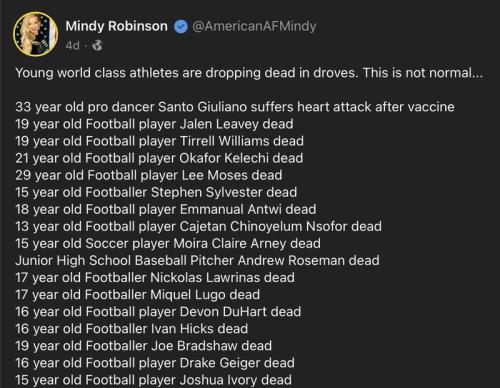Click the Okafor Kelechi line
500x388 pixels.
[x=159, y=158]
